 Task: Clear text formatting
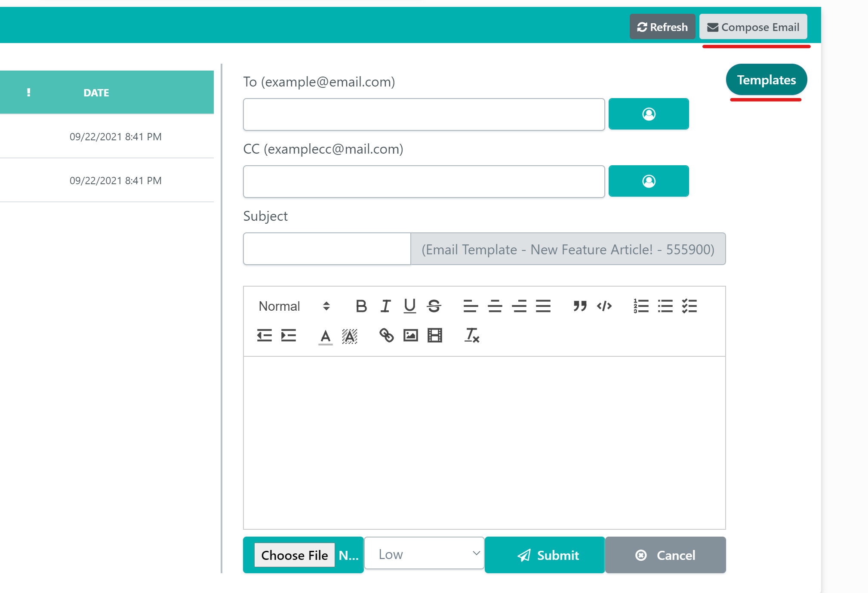point(472,335)
